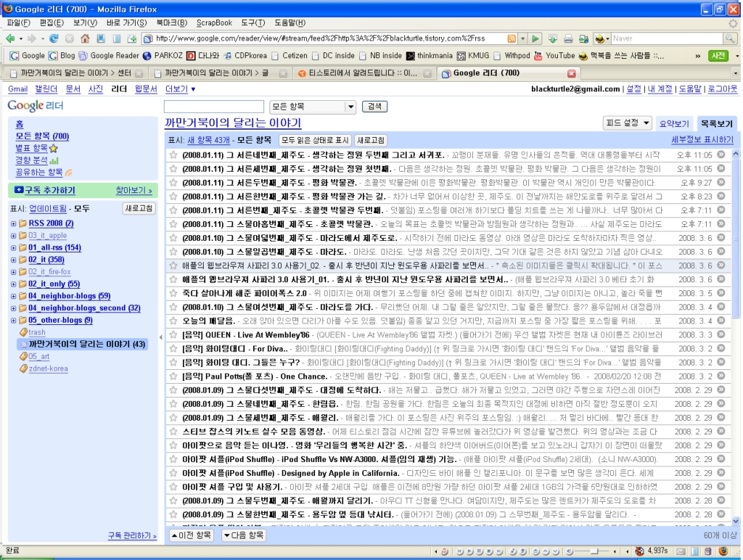Click the Naver search box

pos(668,38)
